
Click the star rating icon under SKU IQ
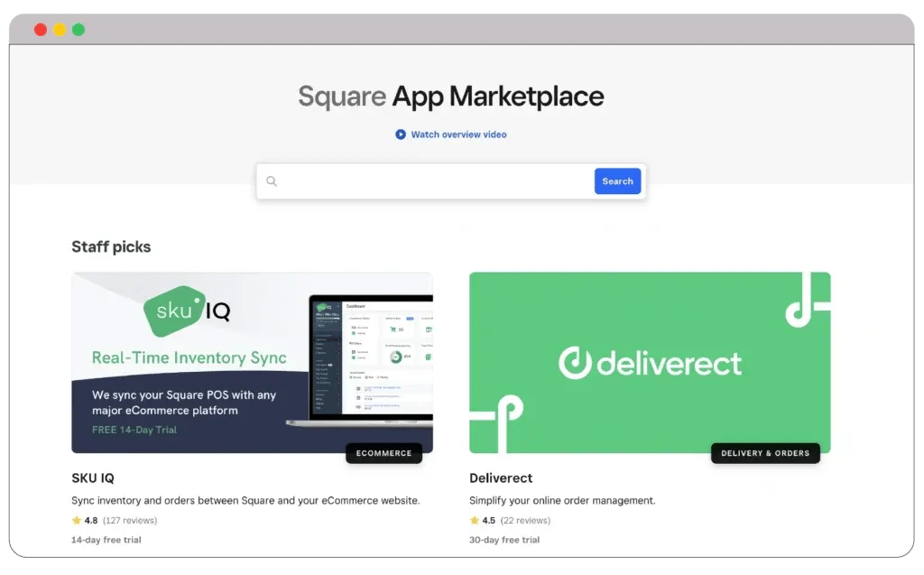click(x=77, y=520)
